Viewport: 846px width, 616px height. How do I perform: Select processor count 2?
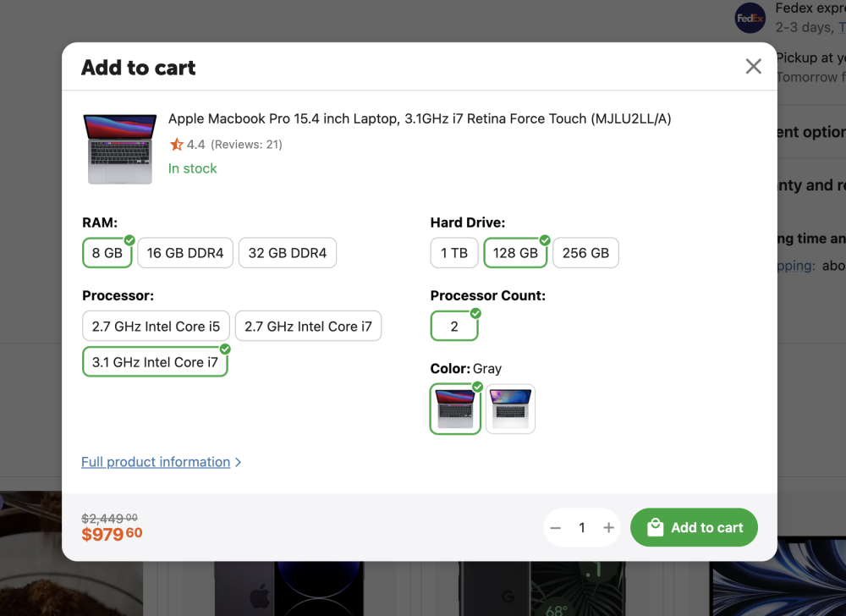[x=454, y=327]
